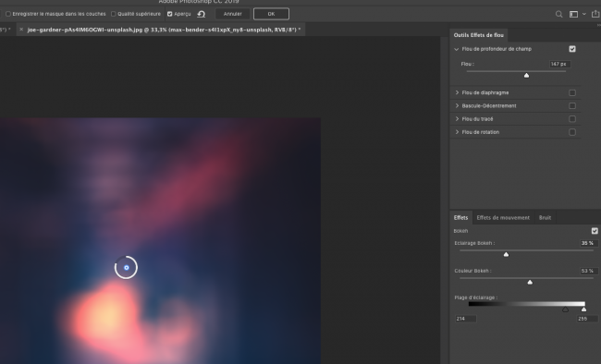This screenshot has width=601, height=364.
Task: Close the joe-gardner document tab
Action: [21, 30]
